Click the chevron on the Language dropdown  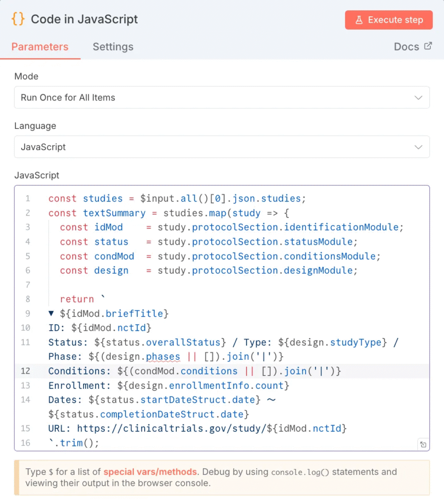click(x=419, y=147)
